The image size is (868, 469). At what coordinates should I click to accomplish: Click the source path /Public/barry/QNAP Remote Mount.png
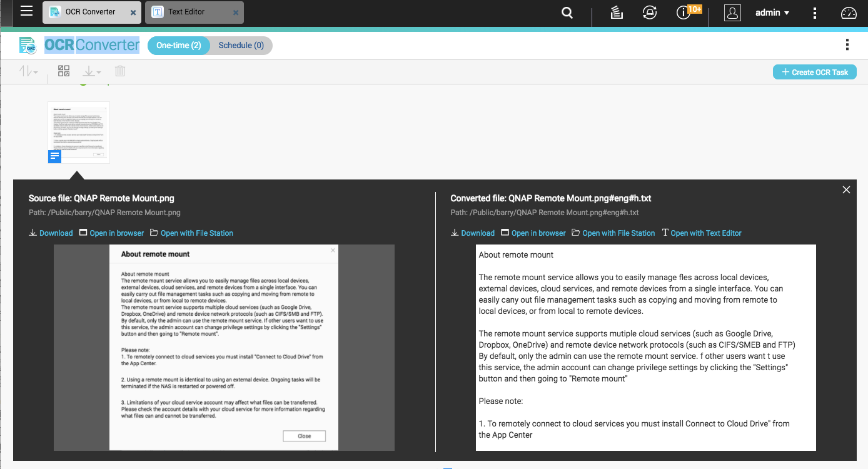(104, 213)
